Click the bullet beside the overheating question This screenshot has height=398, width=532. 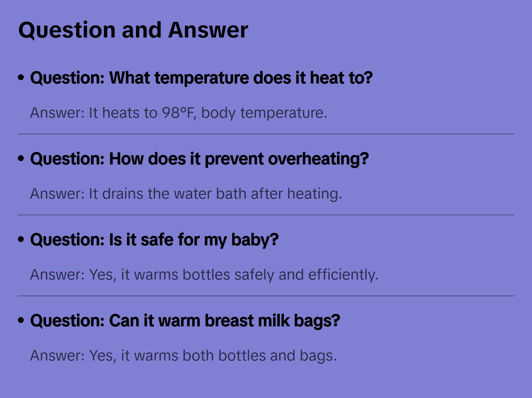point(21,159)
